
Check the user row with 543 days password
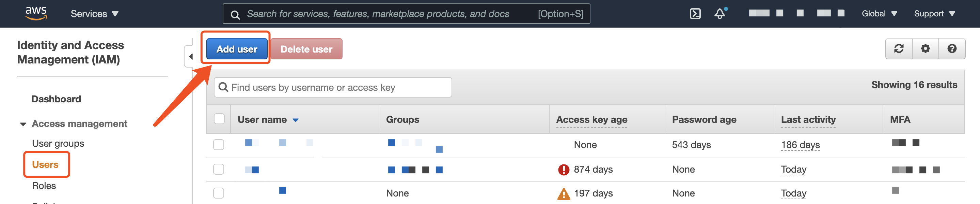[x=218, y=145]
